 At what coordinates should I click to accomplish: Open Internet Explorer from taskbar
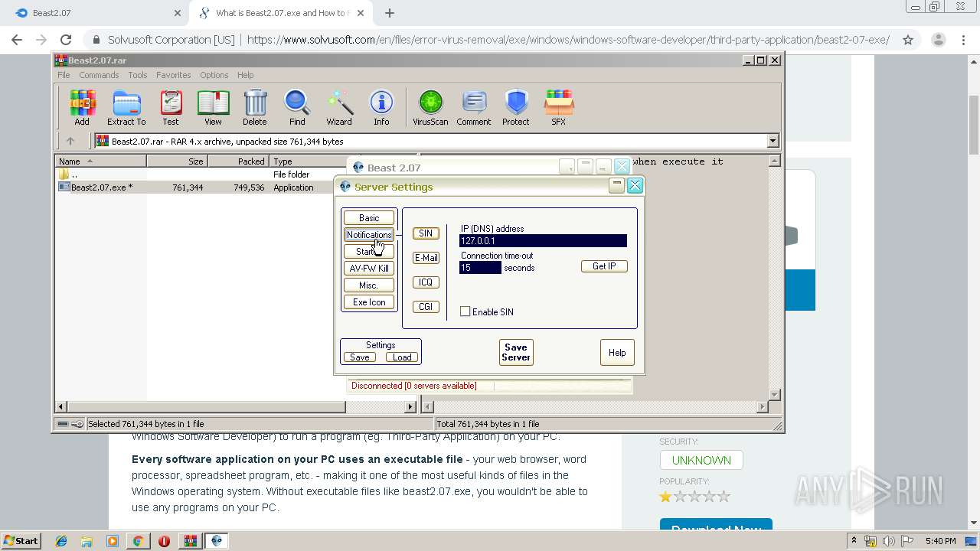61,541
